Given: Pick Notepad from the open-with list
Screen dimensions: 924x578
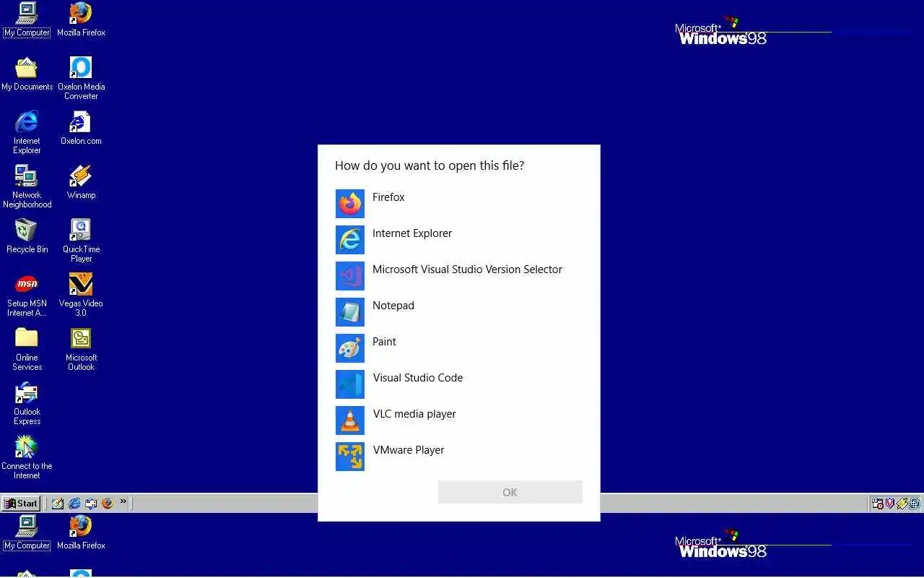Looking at the screenshot, I should click(x=458, y=312).
